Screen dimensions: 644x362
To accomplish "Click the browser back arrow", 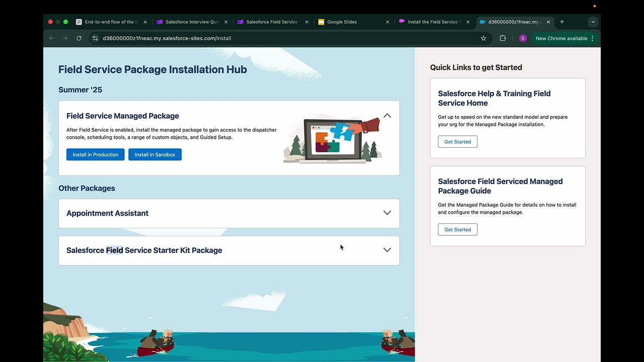I will point(51,38).
